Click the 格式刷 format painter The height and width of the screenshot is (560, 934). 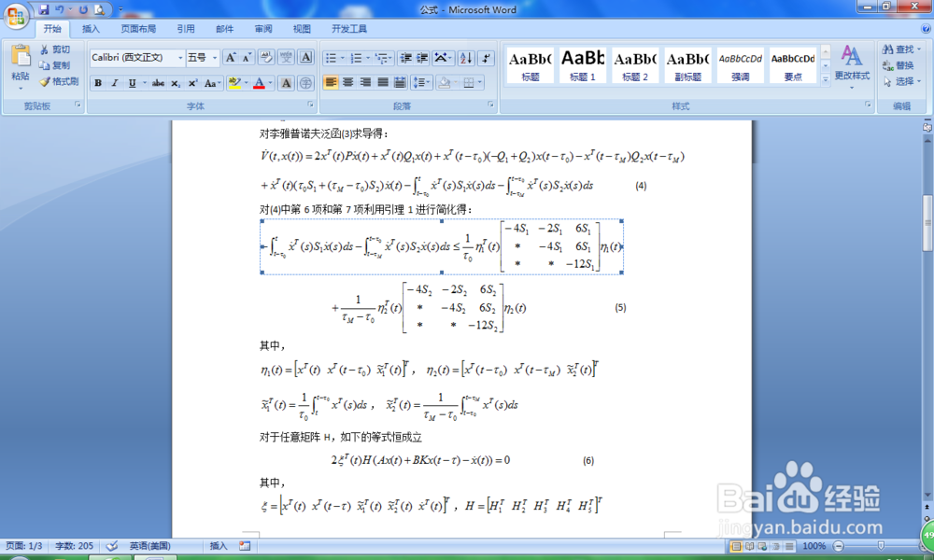pyautogui.click(x=59, y=81)
